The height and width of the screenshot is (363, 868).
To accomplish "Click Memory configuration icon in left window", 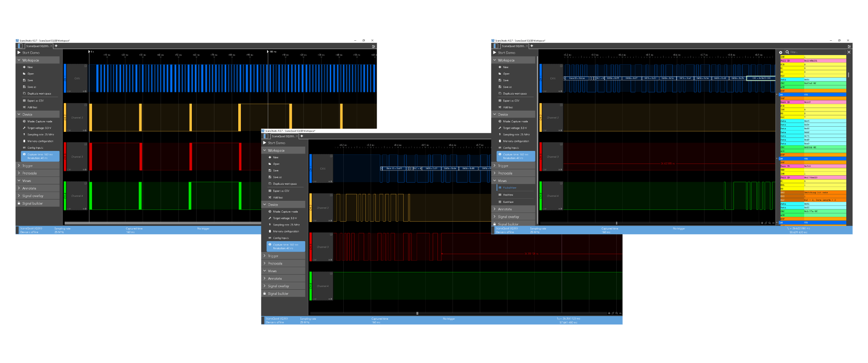I will tap(24, 141).
